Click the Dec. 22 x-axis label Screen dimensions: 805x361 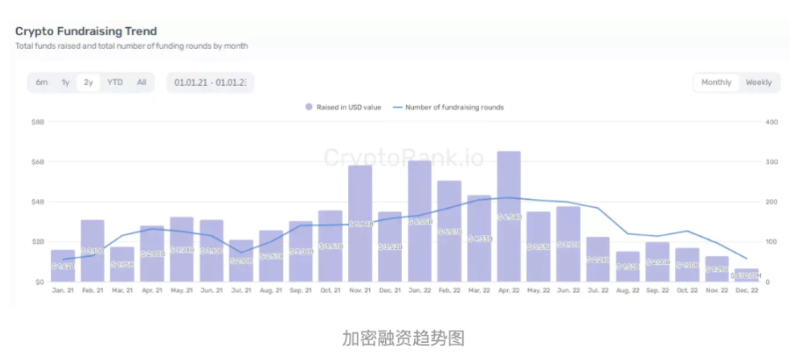click(x=747, y=291)
